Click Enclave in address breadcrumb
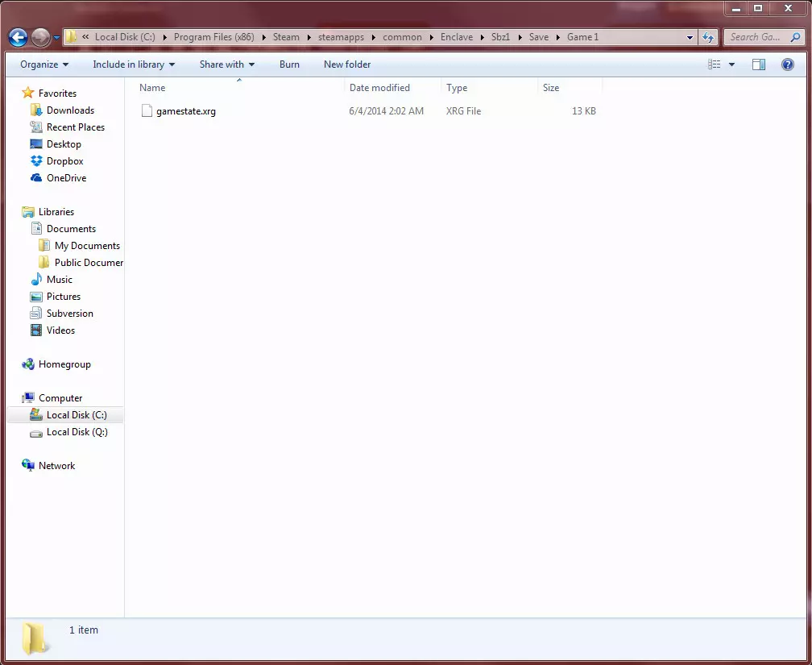812x665 pixels. [457, 37]
